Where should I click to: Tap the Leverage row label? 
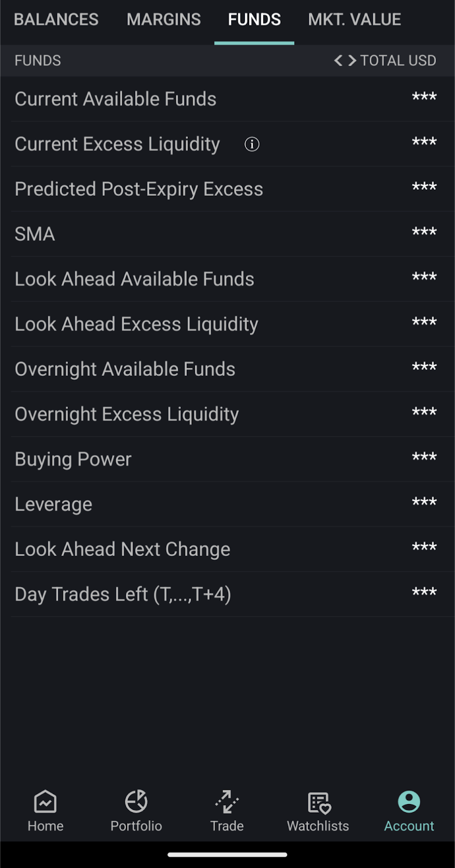coord(54,505)
